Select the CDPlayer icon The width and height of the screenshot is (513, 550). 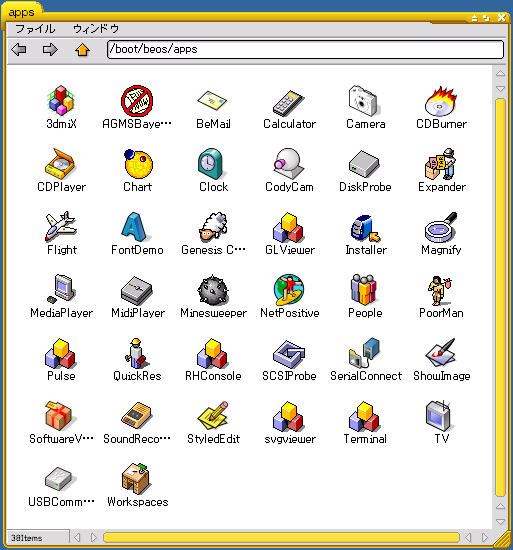[60, 164]
